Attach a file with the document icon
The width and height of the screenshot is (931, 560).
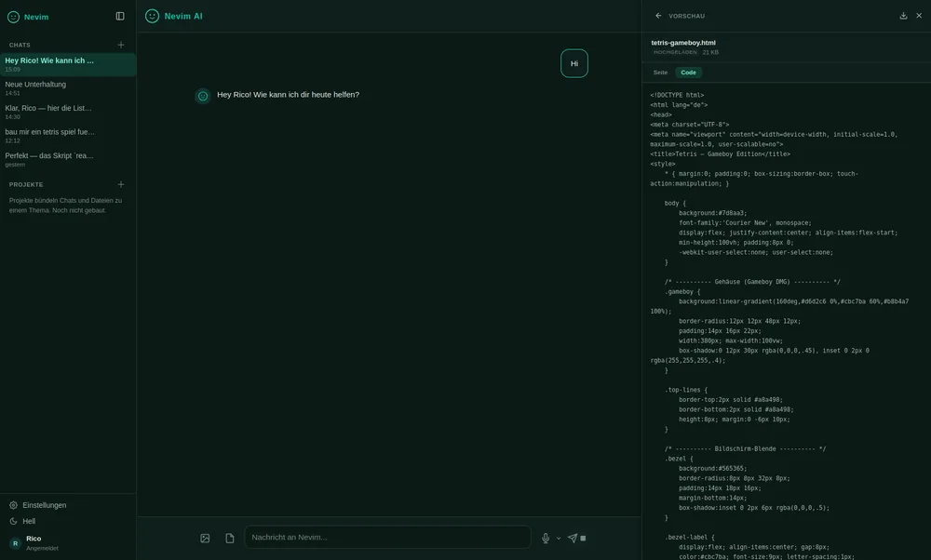point(230,538)
